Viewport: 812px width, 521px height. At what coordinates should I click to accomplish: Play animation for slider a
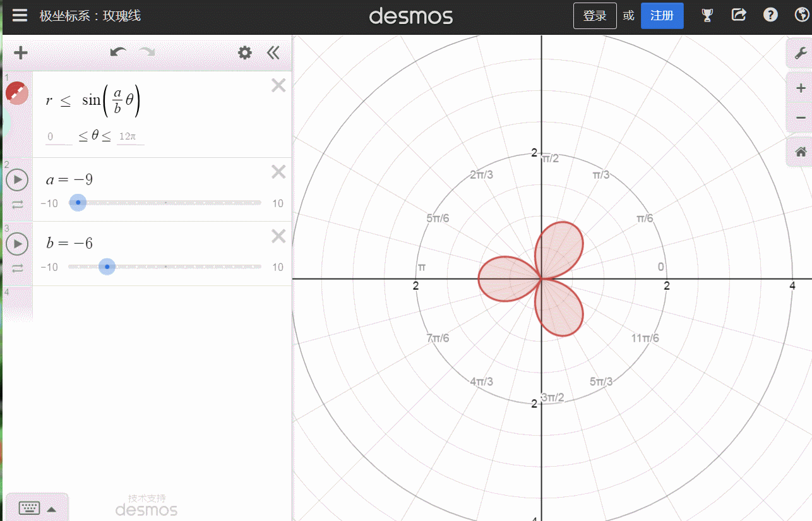click(x=17, y=180)
